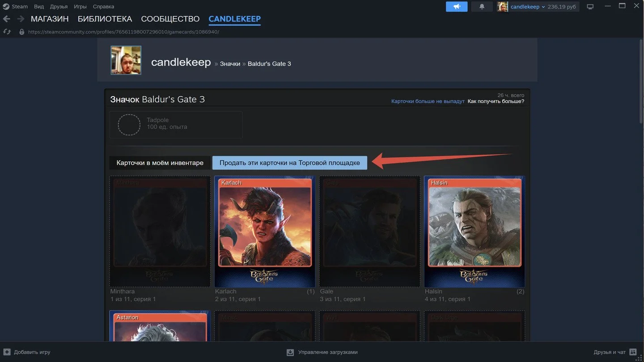Click the '26 ч. всего' playtime text

[511, 95]
